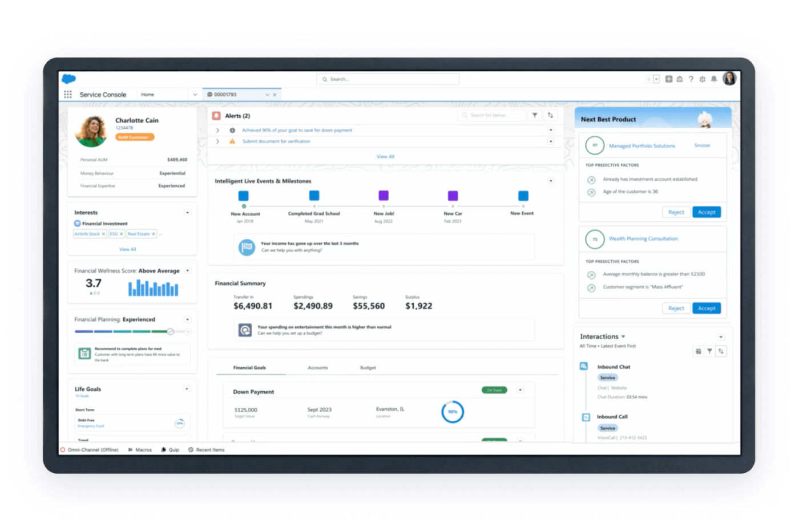Click the notifications bell icon
The image size is (799, 532).
(x=713, y=79)
